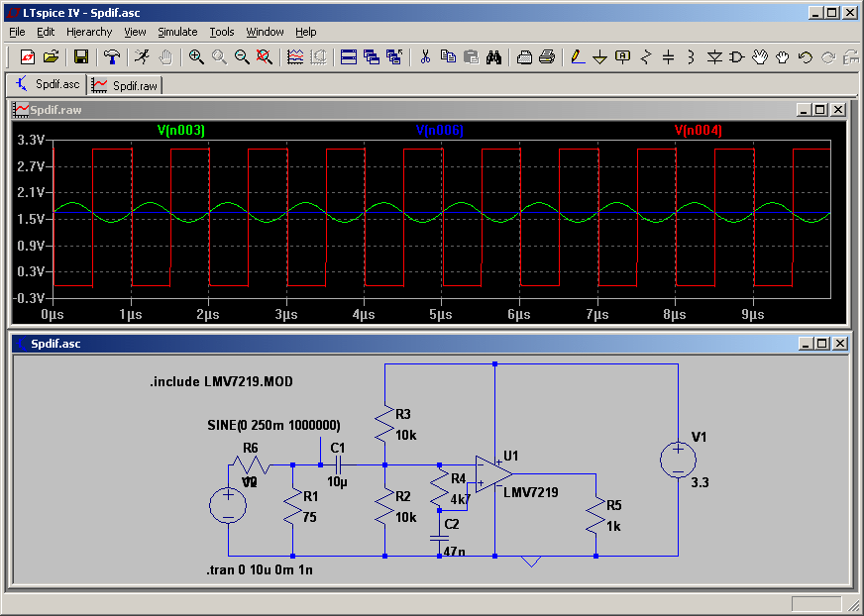Open the Component gate selector
The height and width of the screenshot is (616, 864).
(737, 56)
